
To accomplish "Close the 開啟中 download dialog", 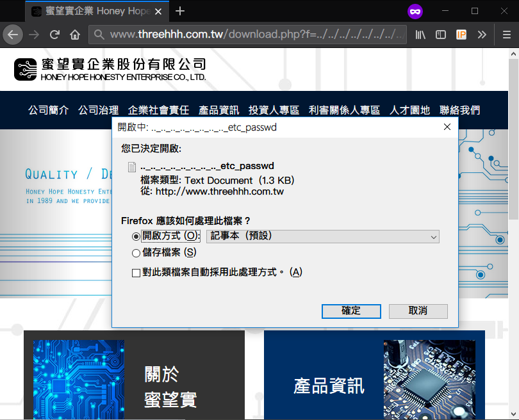I will tap(447, 127).
